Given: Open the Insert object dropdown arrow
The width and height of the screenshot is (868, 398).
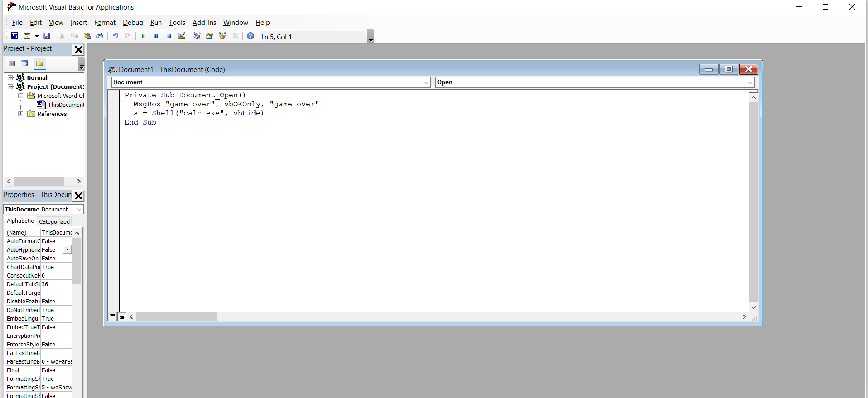Looking at the screenshot, I should pos(37,36).
